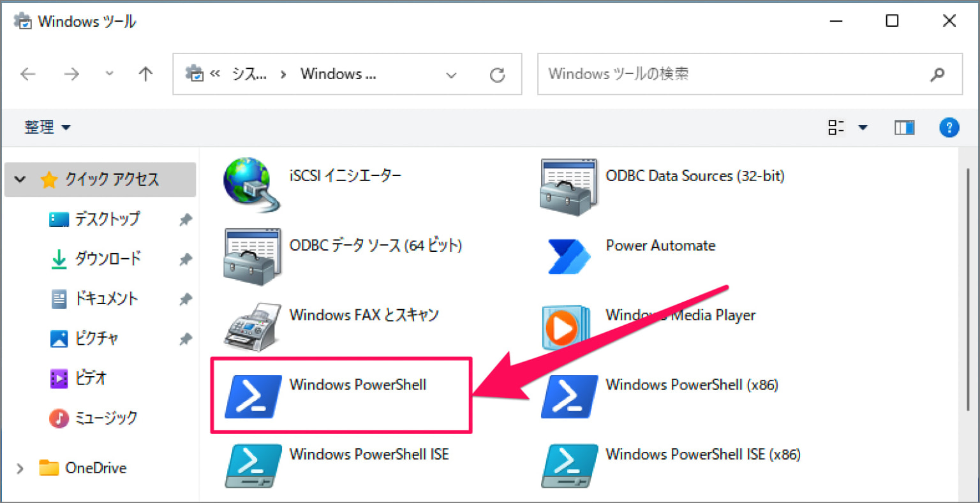
Task: Click the ダウンロード arrow icon in sidebar
Action: tap(59, 259)
